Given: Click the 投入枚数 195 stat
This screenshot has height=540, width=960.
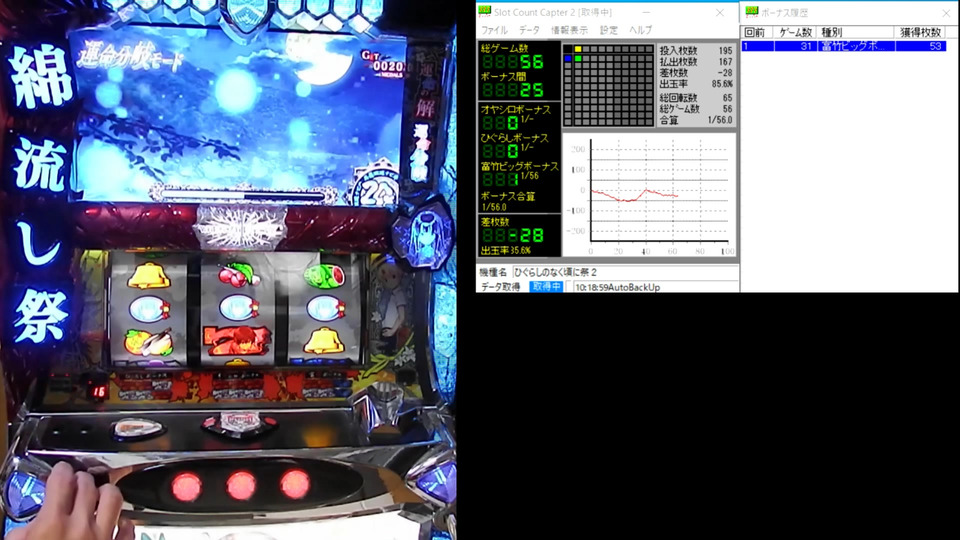Looking at the screenshot, I should (x=696, y=51).
